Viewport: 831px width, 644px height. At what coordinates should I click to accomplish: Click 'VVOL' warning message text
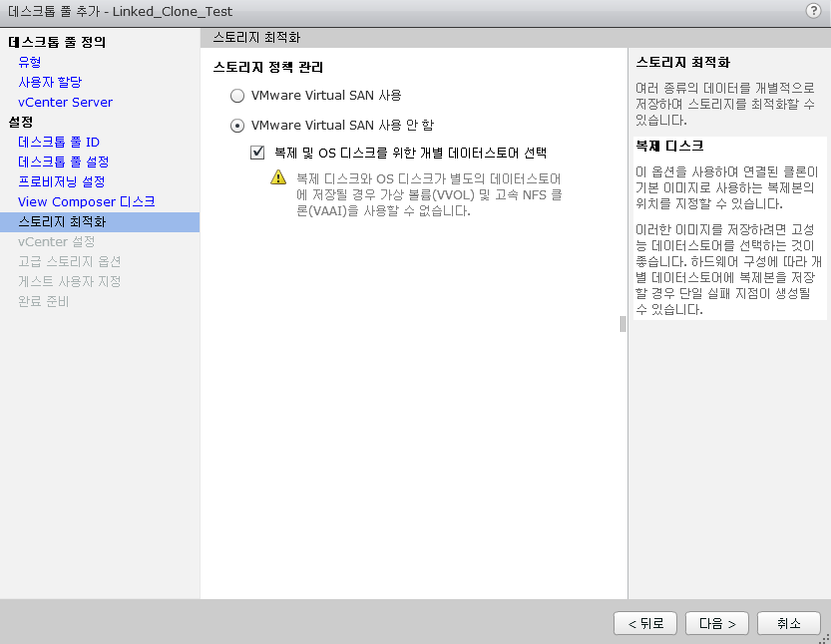[x=428, y=195]
